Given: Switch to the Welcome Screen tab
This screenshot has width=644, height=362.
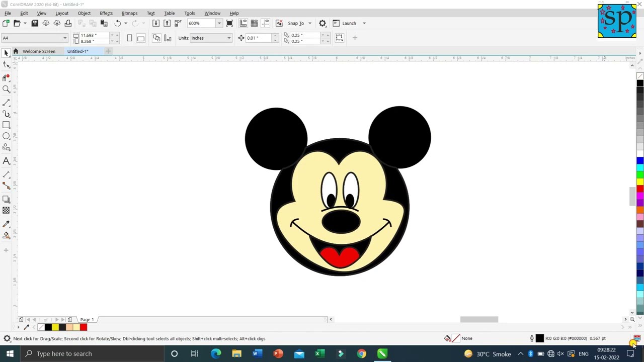Looking at the screenshot, I should pyautogui.click(x=39, y=51).
